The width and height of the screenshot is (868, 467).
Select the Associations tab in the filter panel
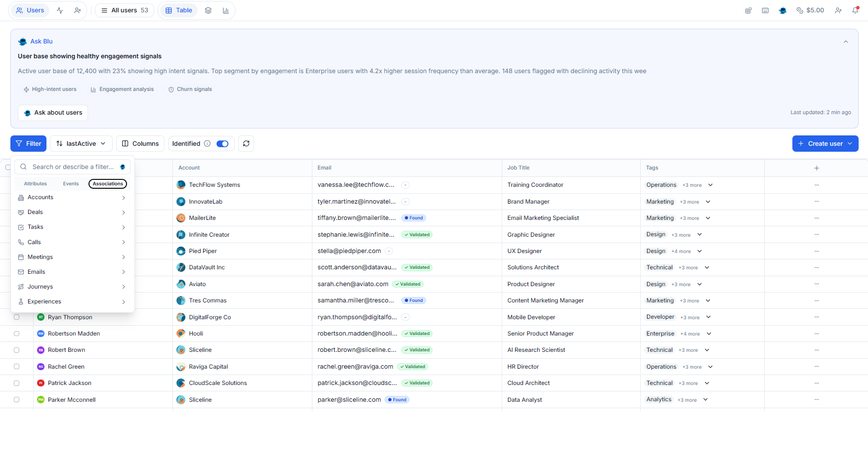click(107, 183)
